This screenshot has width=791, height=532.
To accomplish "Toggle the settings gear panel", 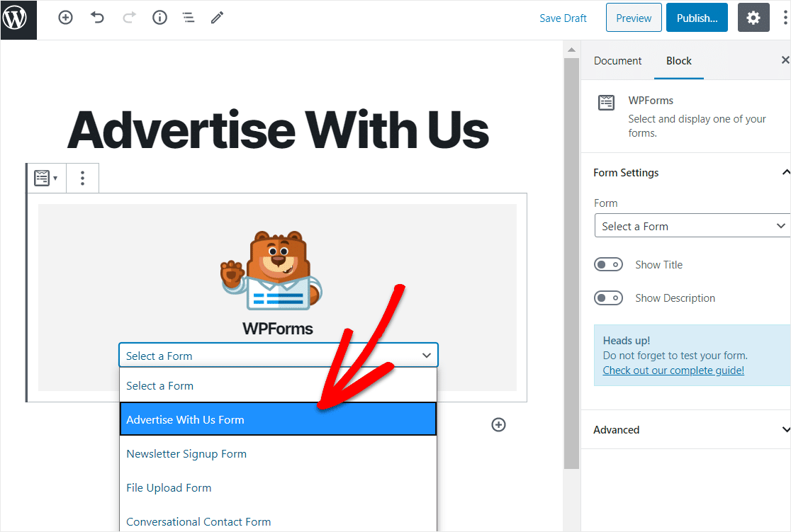I will 753,18.
